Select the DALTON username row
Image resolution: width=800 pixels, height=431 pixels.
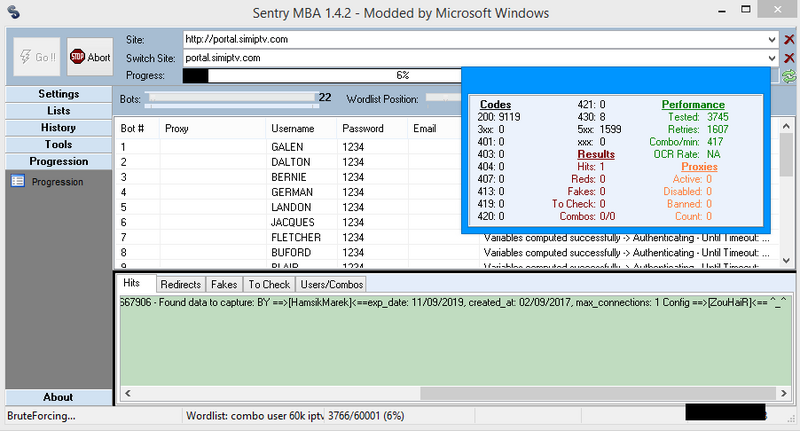(x=290, y=162)
